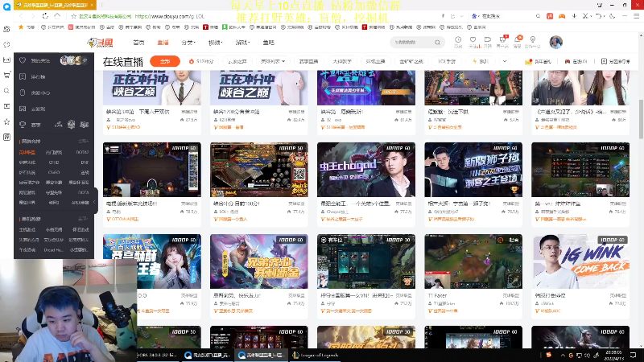
Task: Select the 鱼吧 navigation item
Action: tap(269, 43)
